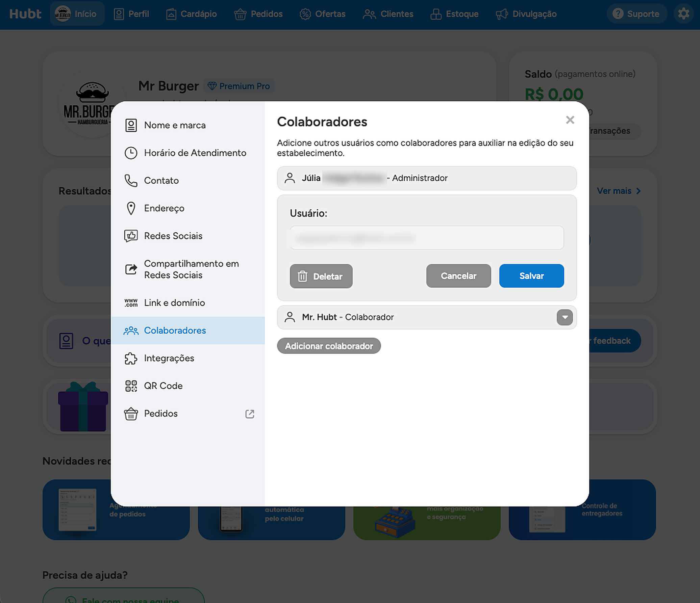Image resolution: width=700 pixels, height=603 pixels.
Task: Click Ver mais link in background
Action: tap(619, 191)
